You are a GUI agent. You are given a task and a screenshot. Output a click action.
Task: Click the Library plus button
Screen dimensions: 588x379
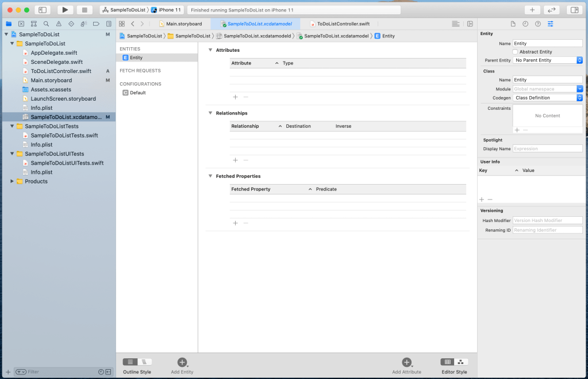532,10
